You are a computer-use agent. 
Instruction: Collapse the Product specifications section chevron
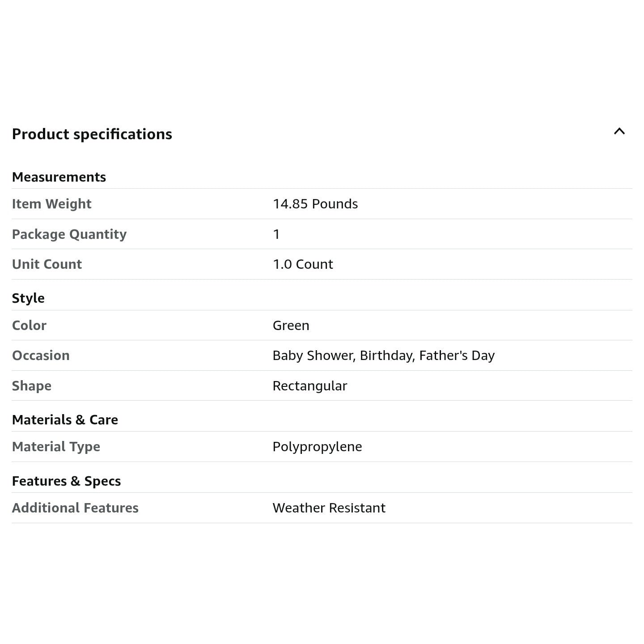[619, 131]
